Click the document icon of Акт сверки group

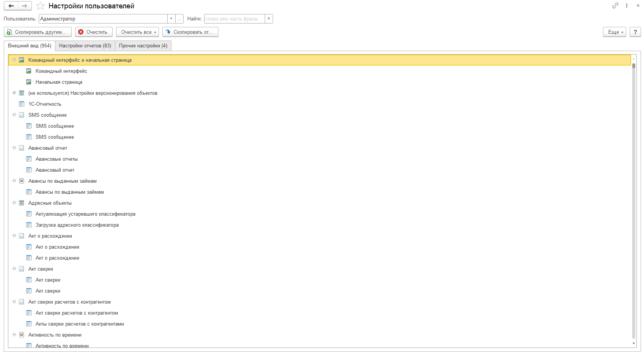[x=22, y=269]
